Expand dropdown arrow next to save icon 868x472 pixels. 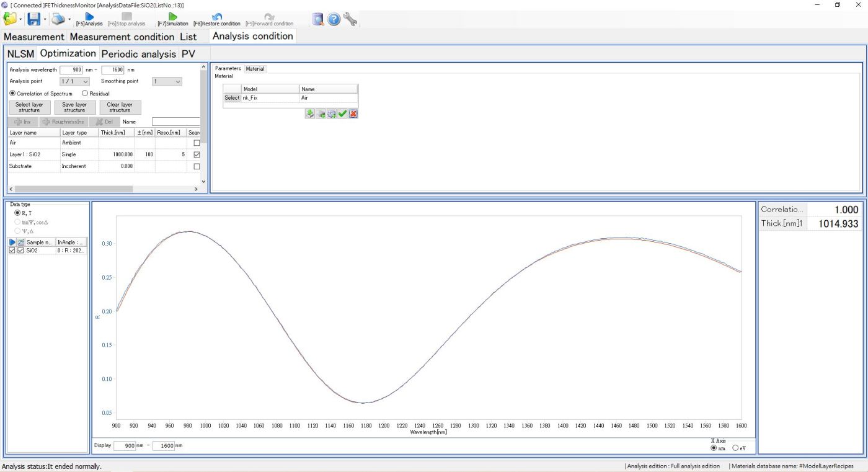coord(45,20)
